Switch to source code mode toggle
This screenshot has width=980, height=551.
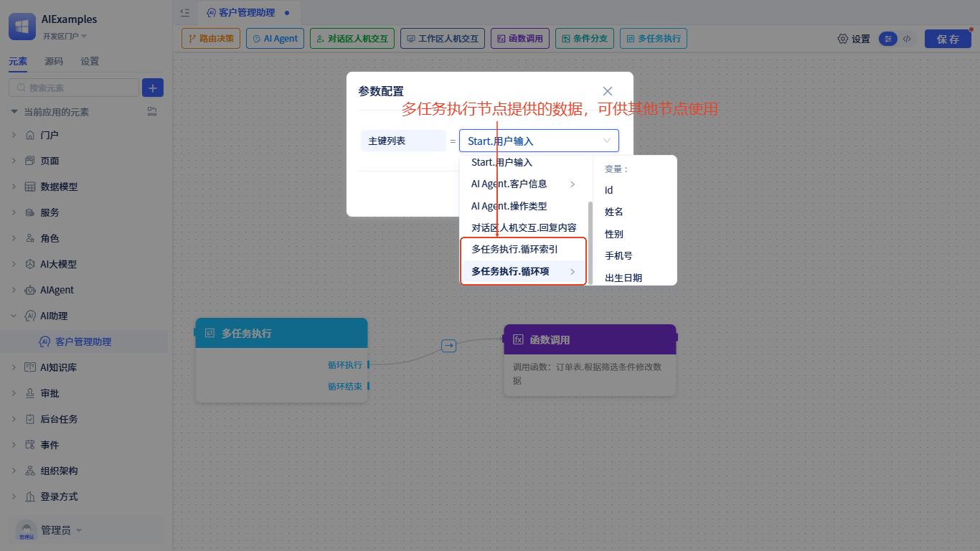pyautogui.click(x=907, y=39)
